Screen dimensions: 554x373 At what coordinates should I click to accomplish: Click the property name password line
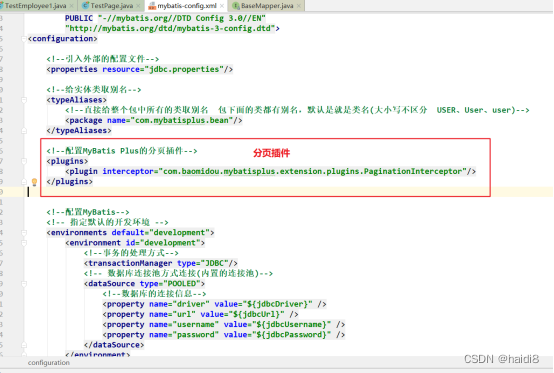point(224,335)
